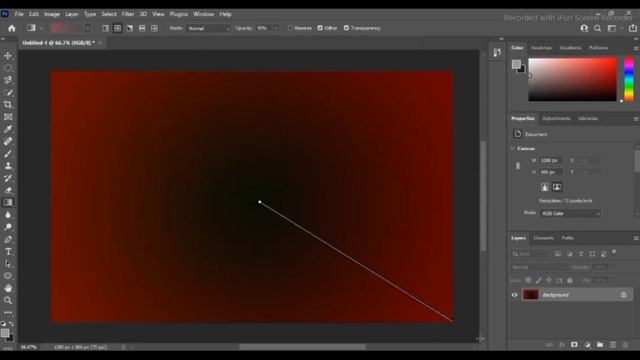The width and height of the screenshot is (640, 360).
Task: Open the Color panel options menu
Action: click(636, 48)
